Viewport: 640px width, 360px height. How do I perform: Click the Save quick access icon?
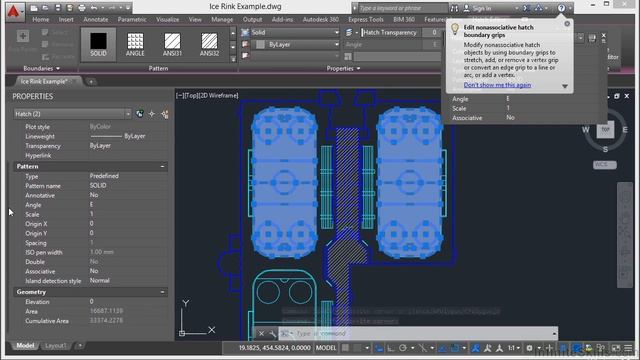58,8
